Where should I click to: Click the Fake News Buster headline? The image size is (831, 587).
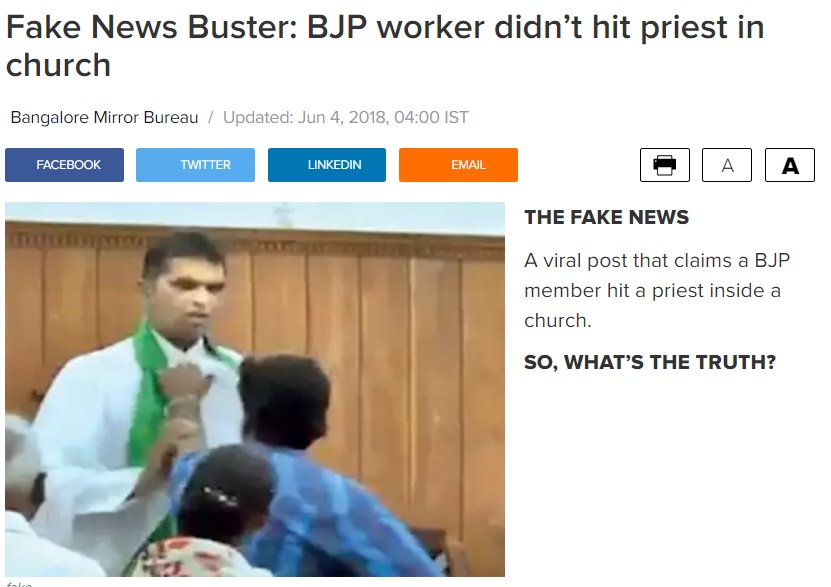pyautogui.click(x=385, y=46)
